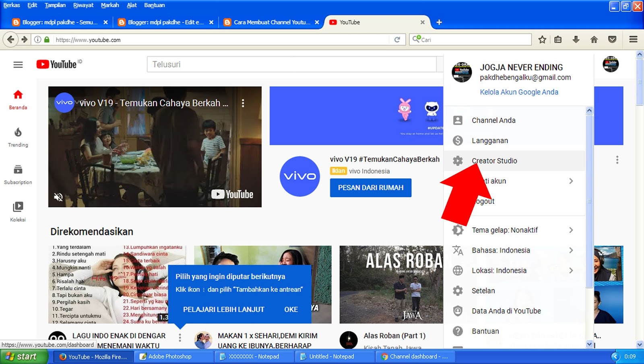This screenshot has width=644, height=364.
Task: Click the Pocket icon in Firefox toolbar
Action: click(x=612, y=39)
